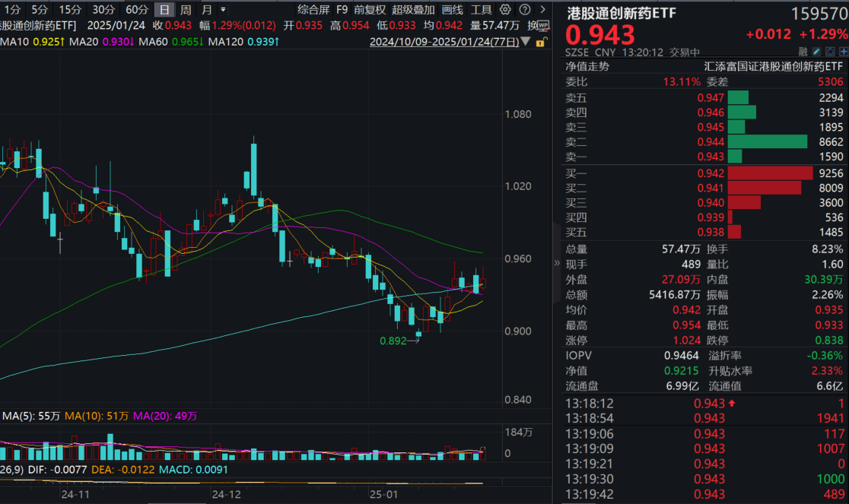Click the help question mark icon
The width and height of the screenshot is (849, 504).
point(526,10)
